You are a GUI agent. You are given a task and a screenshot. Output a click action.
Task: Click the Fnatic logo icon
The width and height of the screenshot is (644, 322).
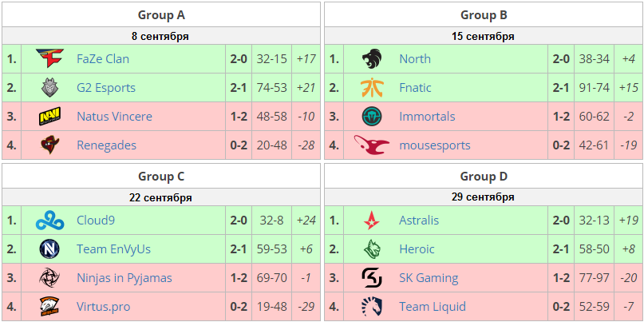point(373,87)
